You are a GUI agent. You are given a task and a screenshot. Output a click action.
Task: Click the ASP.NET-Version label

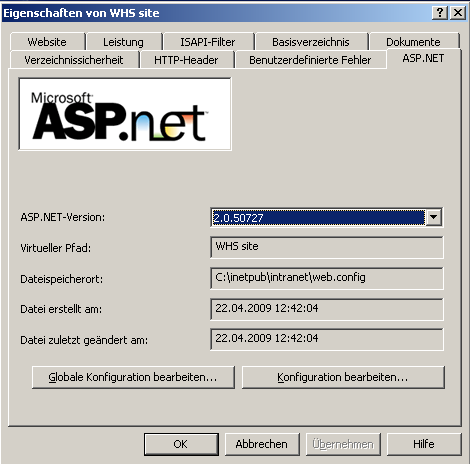63,217
